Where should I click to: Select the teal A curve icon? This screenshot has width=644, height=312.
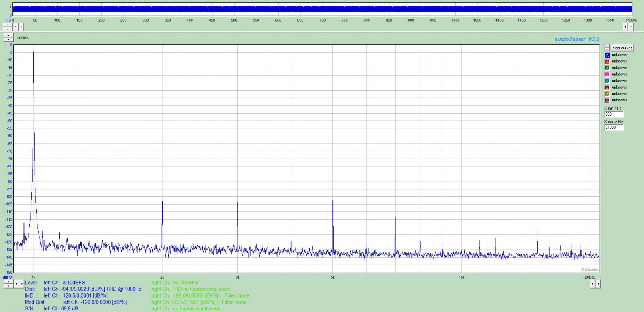click(x=607, y=81)
